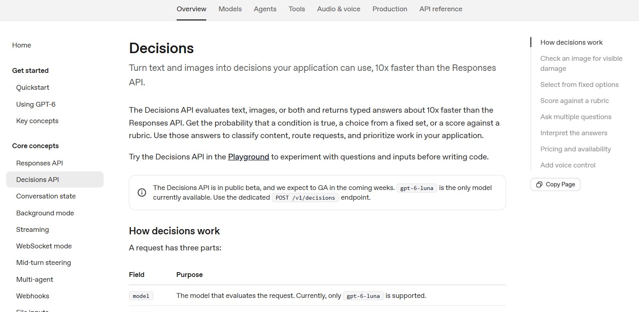The height and width of the screenshot is (312, 644).
Task: Open the Production tab
Action: coord(390,9)
